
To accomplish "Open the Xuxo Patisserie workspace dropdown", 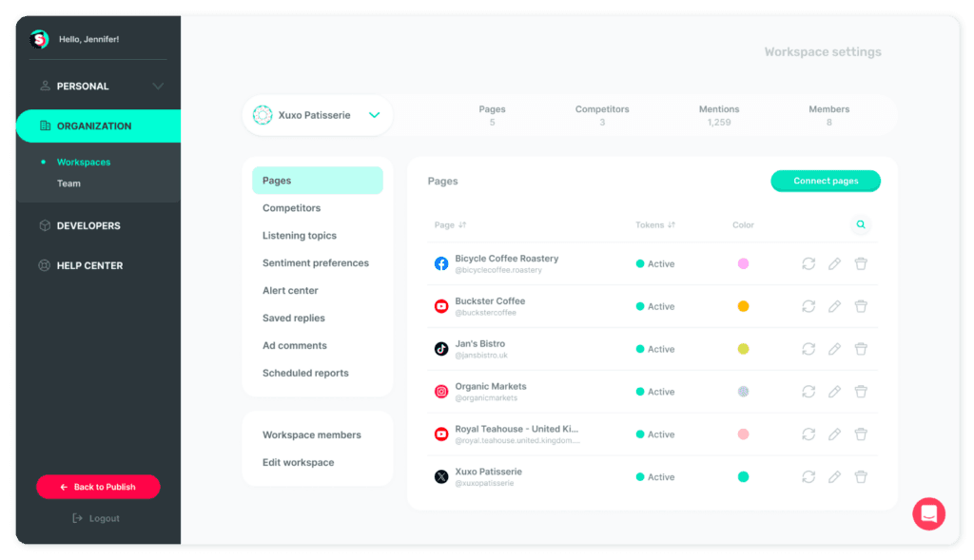I will [x=318, y=115].
